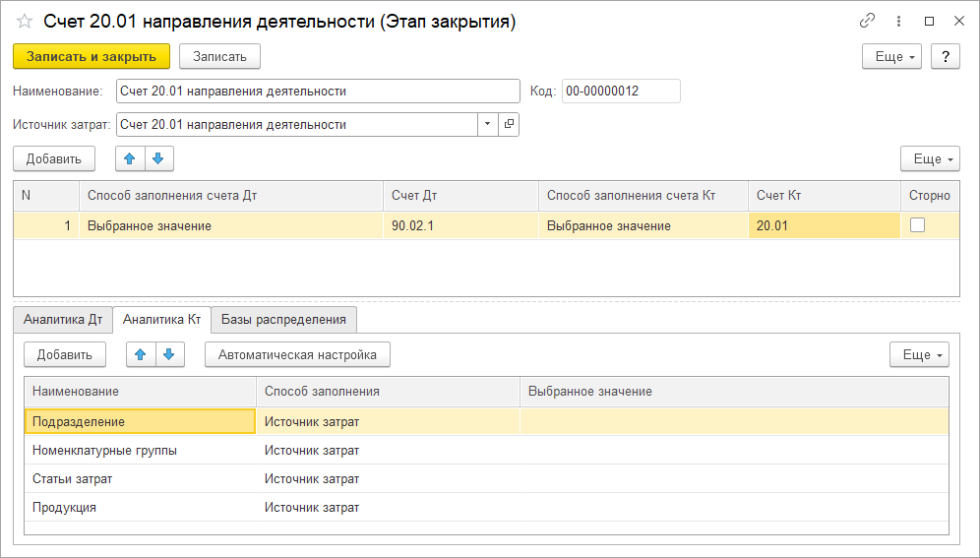980x558 pixels.
Task: Switch to the Аналитика Дт tab
Action: (x=63, y=319)
